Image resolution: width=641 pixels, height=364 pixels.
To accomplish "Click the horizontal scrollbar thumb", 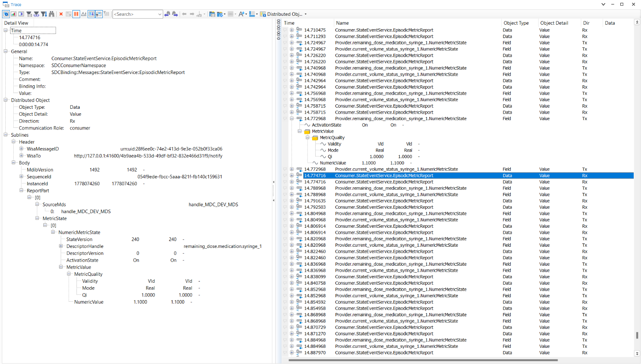I will 423,360.
